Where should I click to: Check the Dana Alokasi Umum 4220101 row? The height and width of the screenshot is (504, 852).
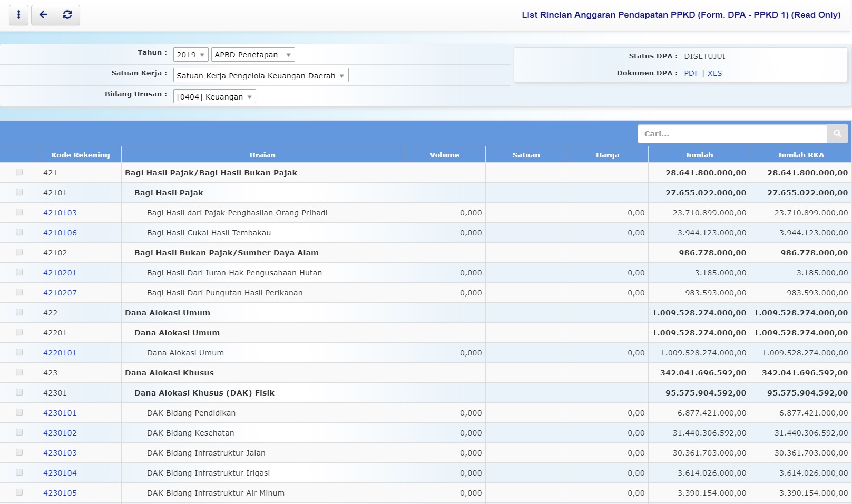tap(19, 352)
